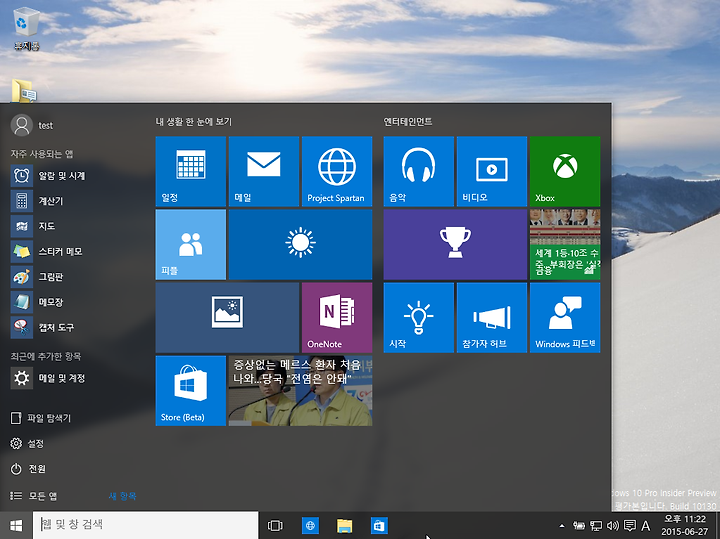Open 그림판 paint app
This screenshot has height=539, width=720.
pos(37,276)
